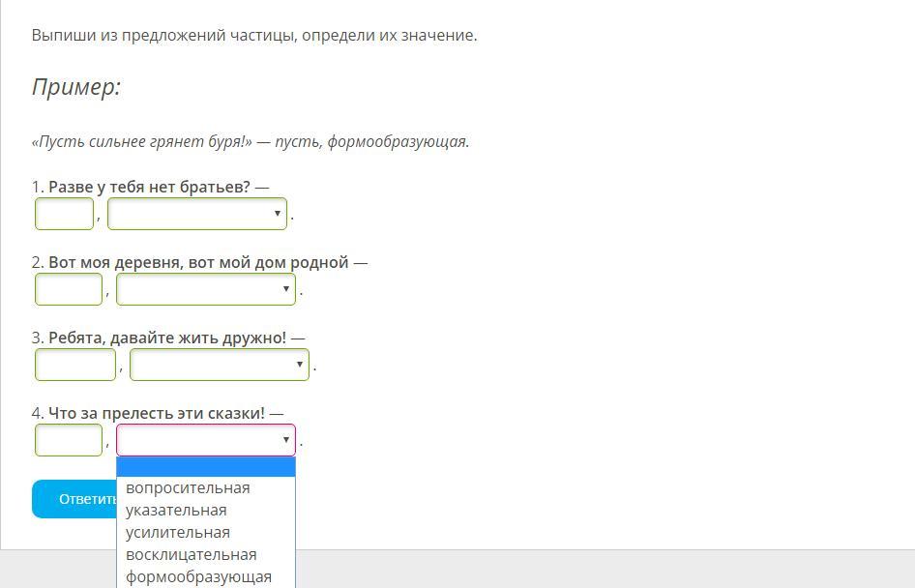
Task: Collapse the open dropdown for sentence 4
Action: click(205, 440)
